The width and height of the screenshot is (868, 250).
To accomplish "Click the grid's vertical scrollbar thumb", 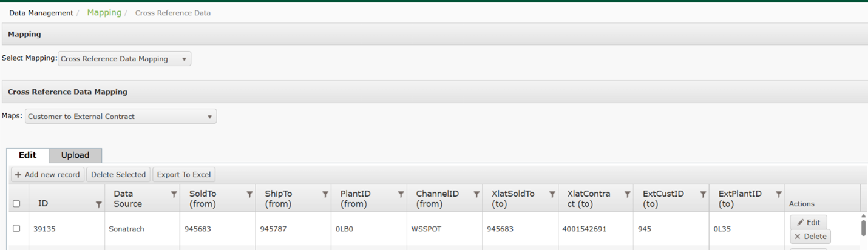I will coord(863,228).
